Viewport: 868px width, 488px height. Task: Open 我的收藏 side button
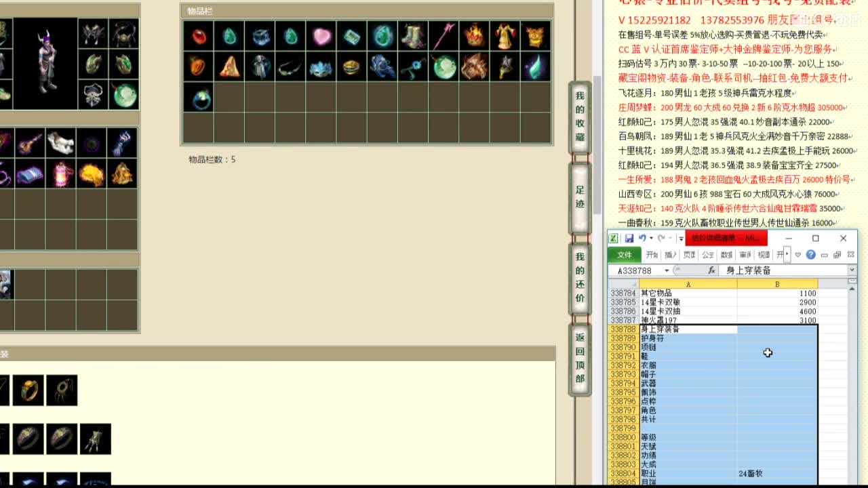[x=580, y=116]
